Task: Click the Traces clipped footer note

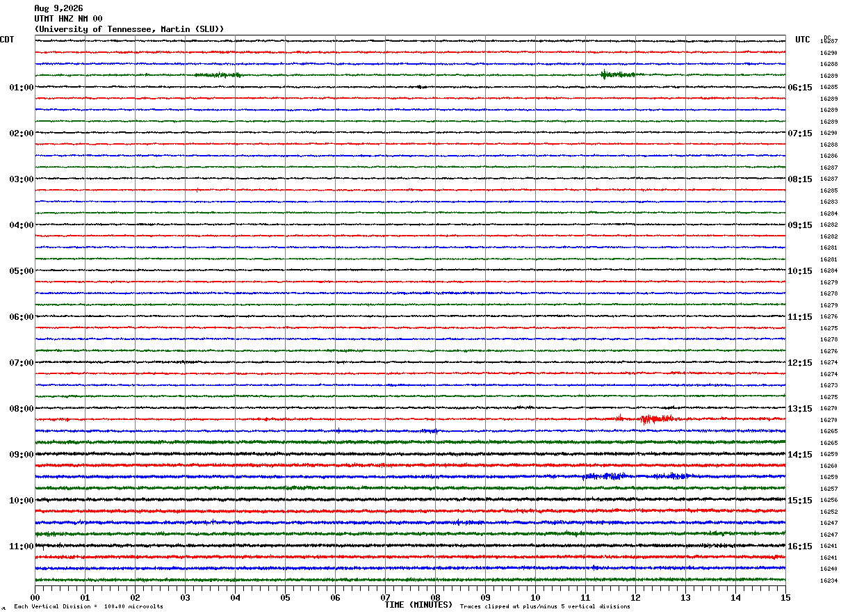Action: pyautogui.click(x=545, y=607)
